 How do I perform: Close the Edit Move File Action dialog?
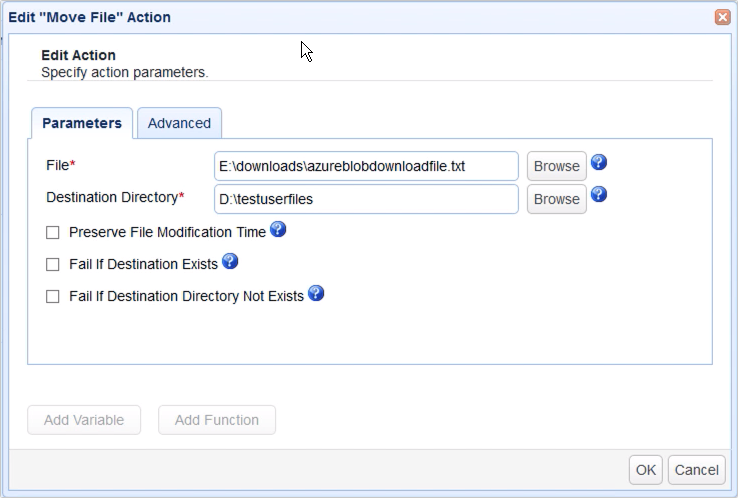pyautogui.click(x=721, y=17)
